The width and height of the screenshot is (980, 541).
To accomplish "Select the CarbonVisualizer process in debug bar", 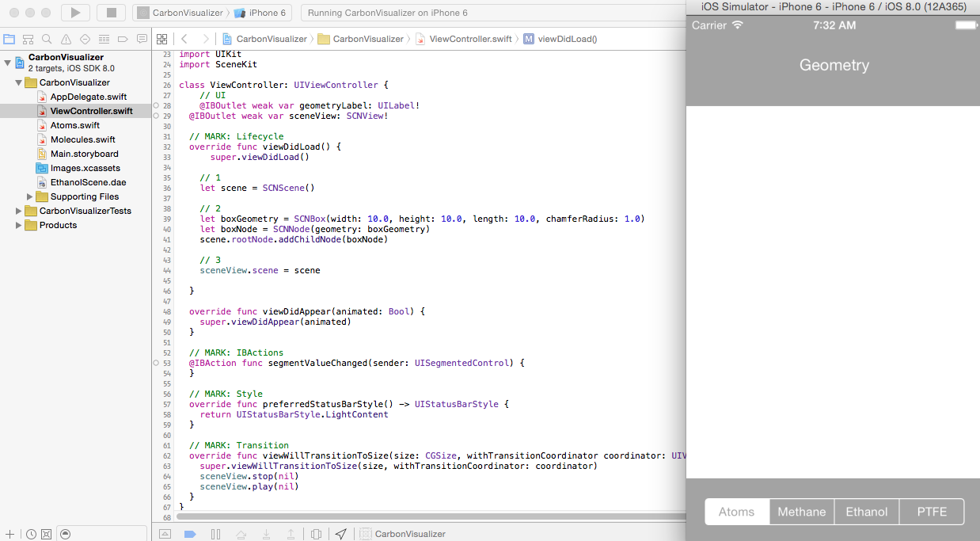I will click(403, 534).
